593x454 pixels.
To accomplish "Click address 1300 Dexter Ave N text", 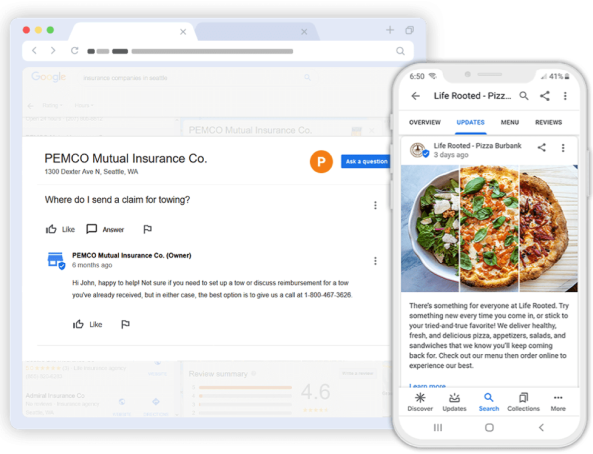I will coord(91,172).
